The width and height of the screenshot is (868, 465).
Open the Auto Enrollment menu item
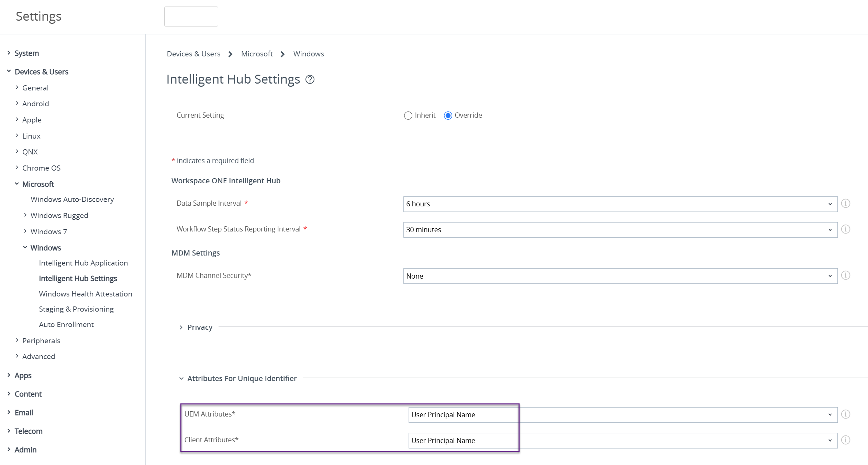tap(66, 325)
